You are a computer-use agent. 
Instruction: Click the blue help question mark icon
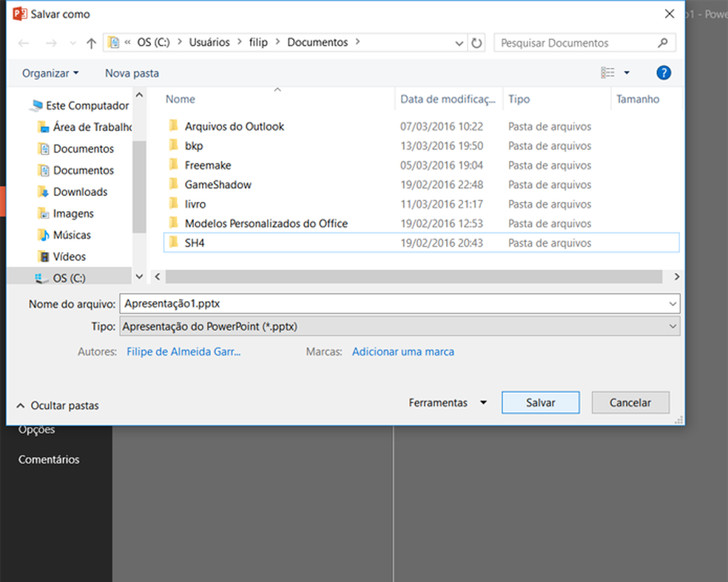(x=664, y=72)
